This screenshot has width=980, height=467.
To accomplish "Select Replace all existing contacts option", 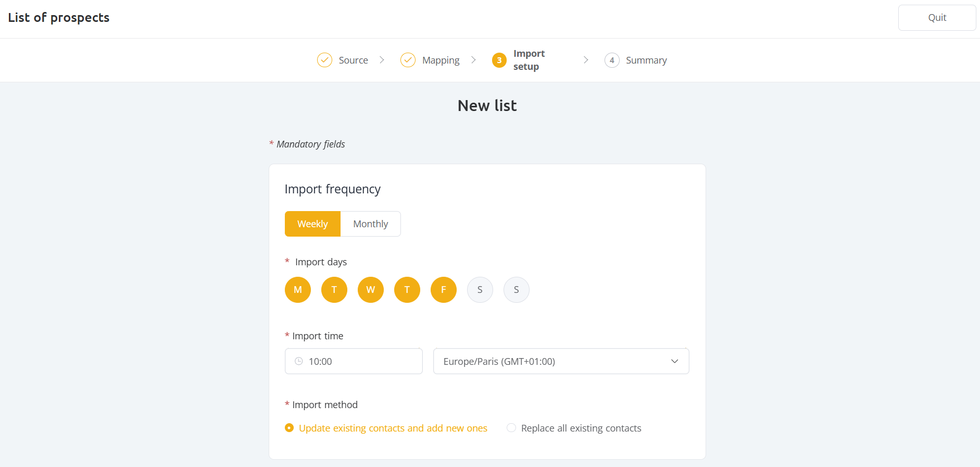I will [574, 428].
